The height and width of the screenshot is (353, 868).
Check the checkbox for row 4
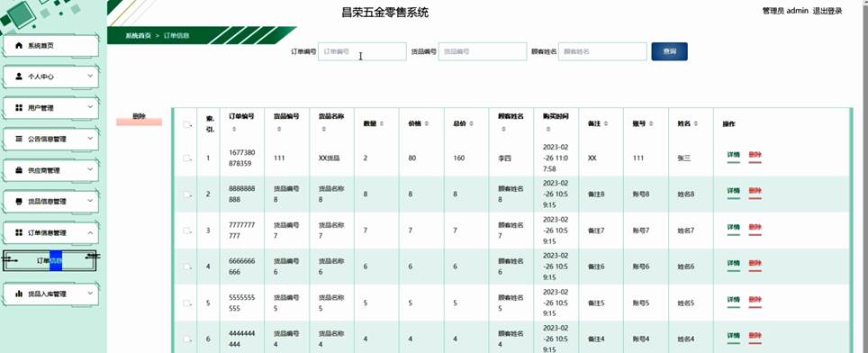point(186,267)
